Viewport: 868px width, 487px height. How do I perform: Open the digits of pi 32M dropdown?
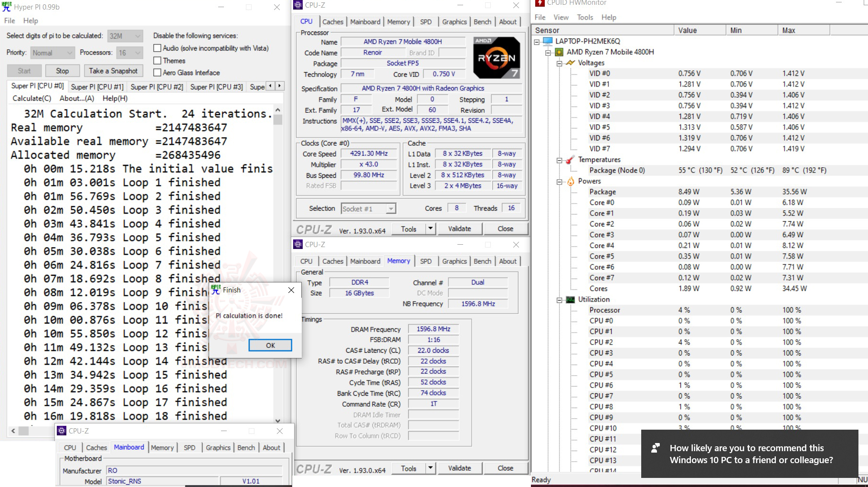coord(125,36)
